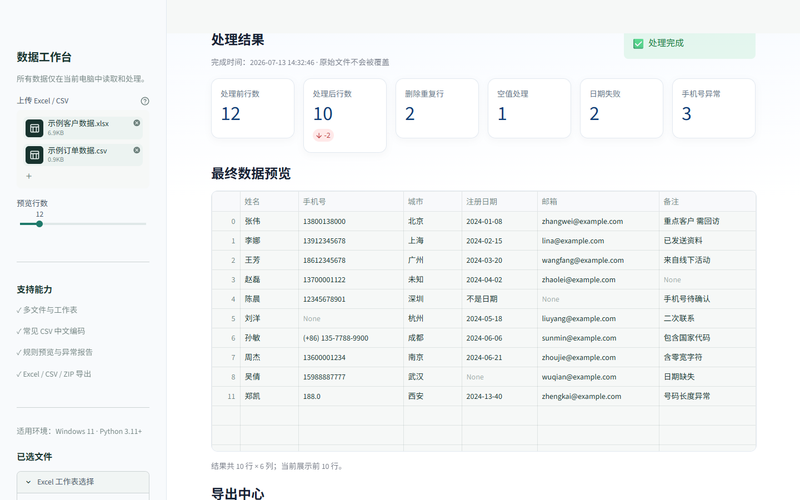The image size is (800, 500).
Task: Click the row index 11 cell
Action: click(x=226, y=396)
